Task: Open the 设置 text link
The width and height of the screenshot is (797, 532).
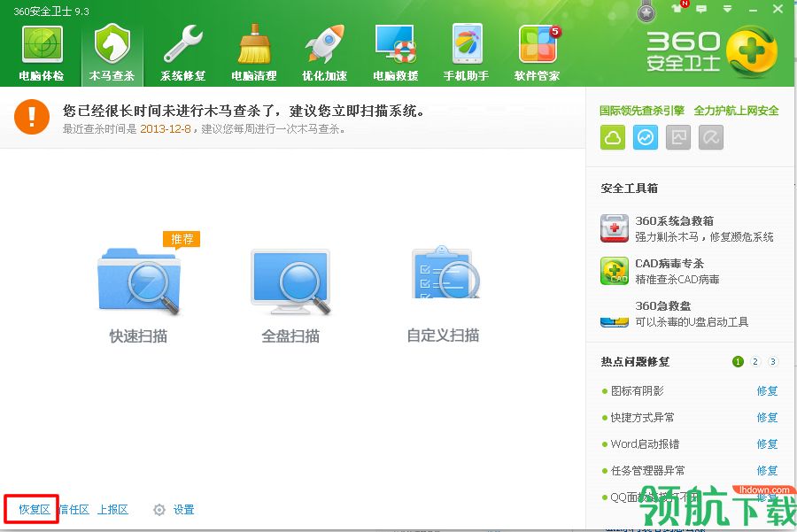Action: point(183,509)
